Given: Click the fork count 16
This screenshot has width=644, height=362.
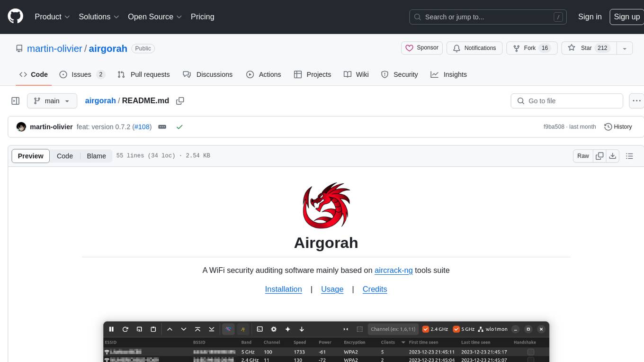Looking at the screenshot, I should (545, 48).
